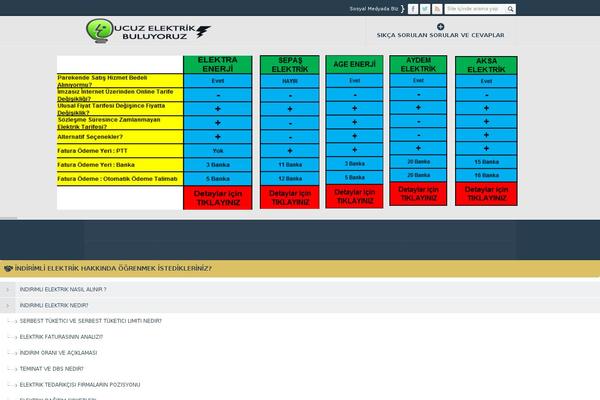Screen dimensions: 600x400
Task: Click the 11 Banka cell under Sepaş Elektrik
Action: (290, 165)
